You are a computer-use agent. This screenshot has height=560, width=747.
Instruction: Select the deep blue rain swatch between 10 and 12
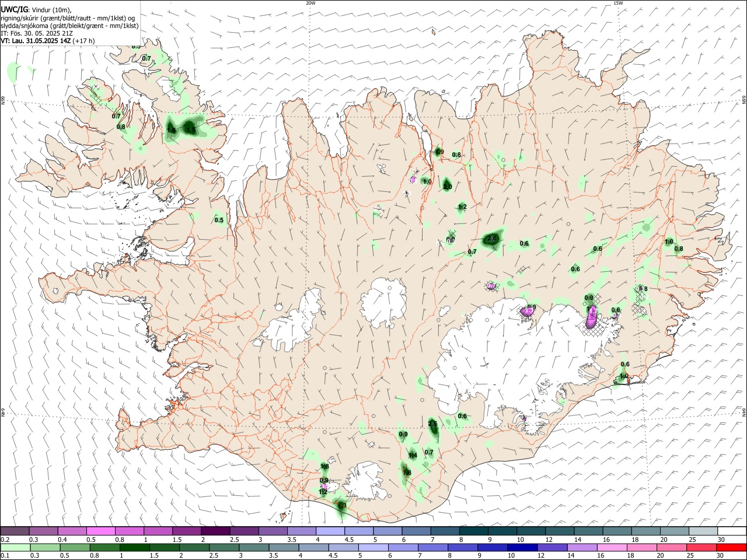tap(522, 547)
